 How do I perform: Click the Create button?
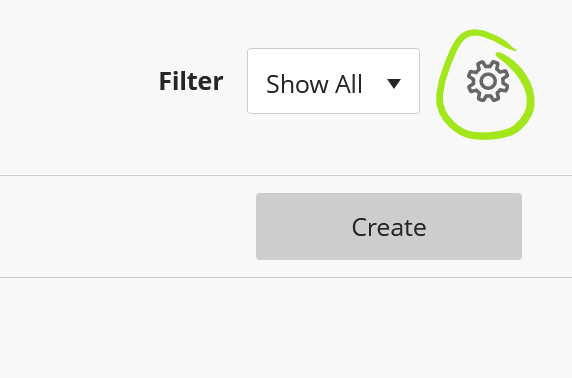[389, 227]
